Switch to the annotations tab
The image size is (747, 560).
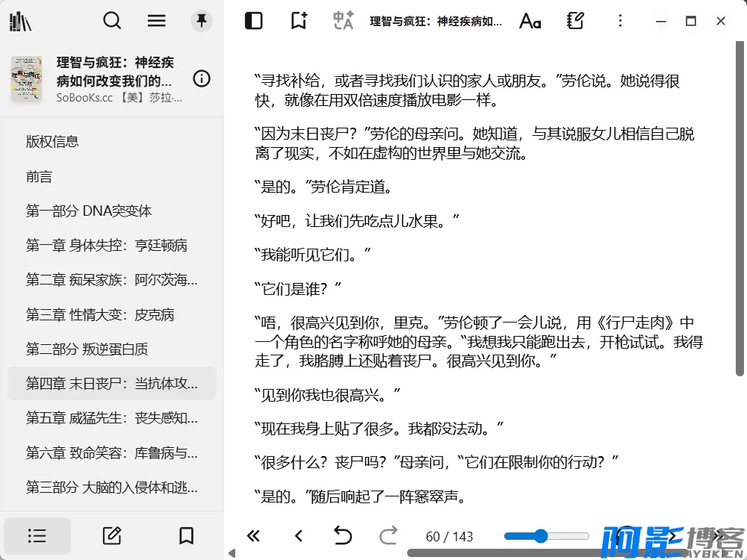[x=112, y=535]
